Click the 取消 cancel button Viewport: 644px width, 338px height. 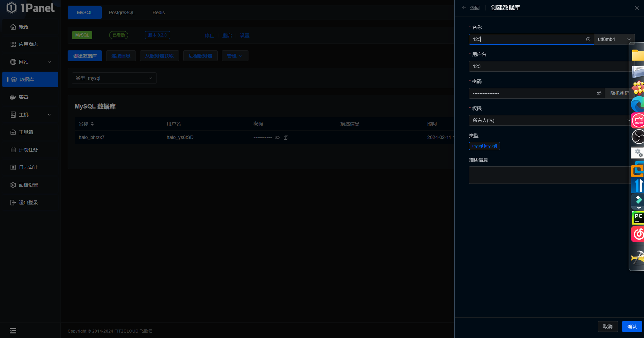click(x=607, y=327)
